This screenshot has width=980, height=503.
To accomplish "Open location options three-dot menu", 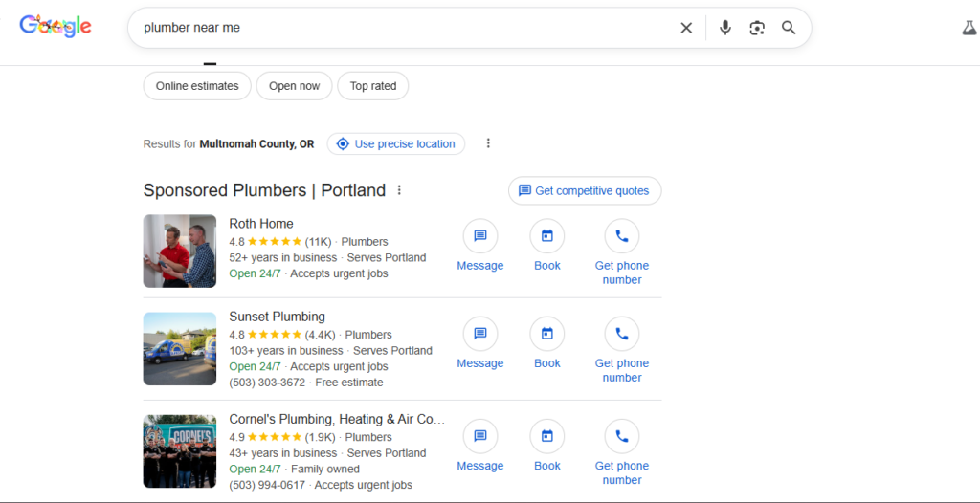I will coord(488,143).
